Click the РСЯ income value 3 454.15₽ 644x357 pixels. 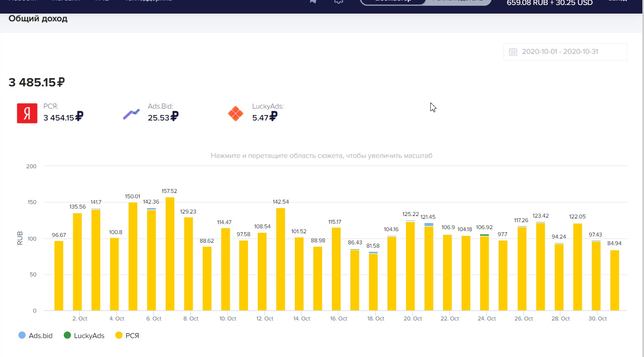[x=63, y=118]
